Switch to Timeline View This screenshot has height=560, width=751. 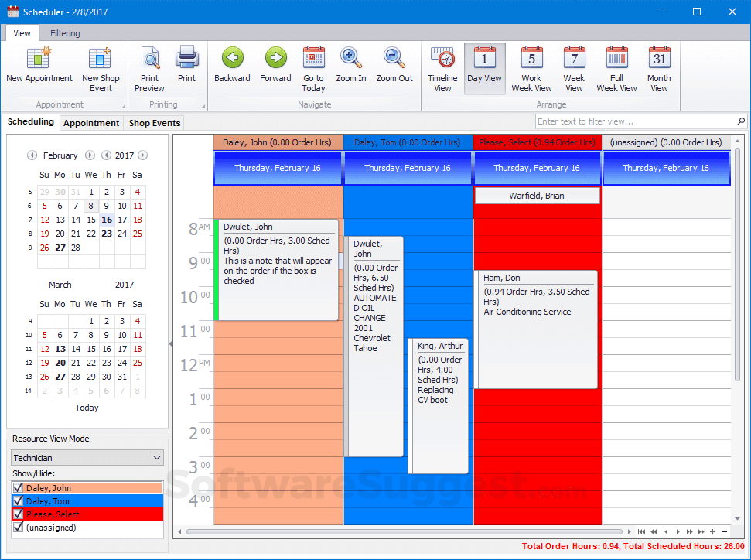click(442, 59)
